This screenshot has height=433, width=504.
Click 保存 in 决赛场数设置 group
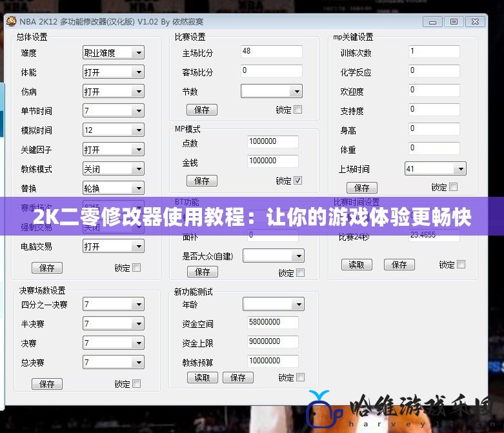[x=47, y=384]
